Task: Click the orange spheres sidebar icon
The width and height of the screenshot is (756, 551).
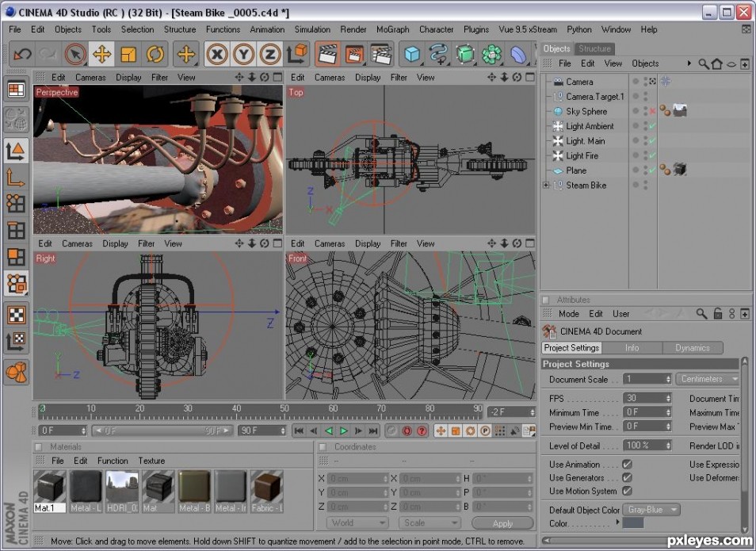Action: click(16, 372)
